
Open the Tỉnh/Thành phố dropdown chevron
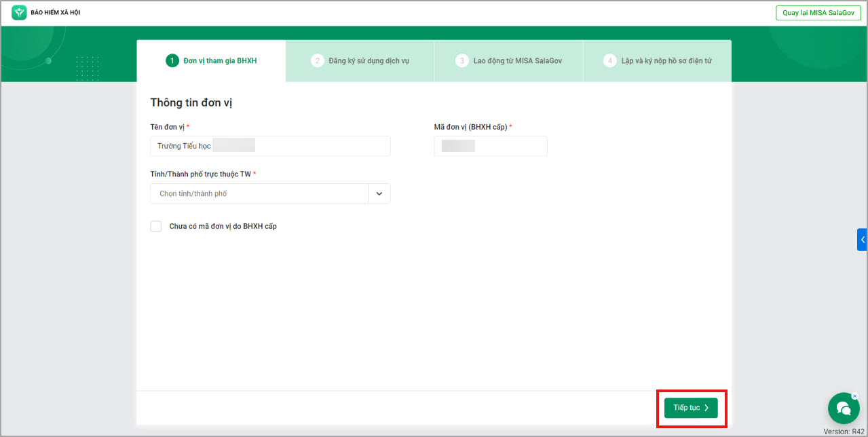click(x=379, y=193)
